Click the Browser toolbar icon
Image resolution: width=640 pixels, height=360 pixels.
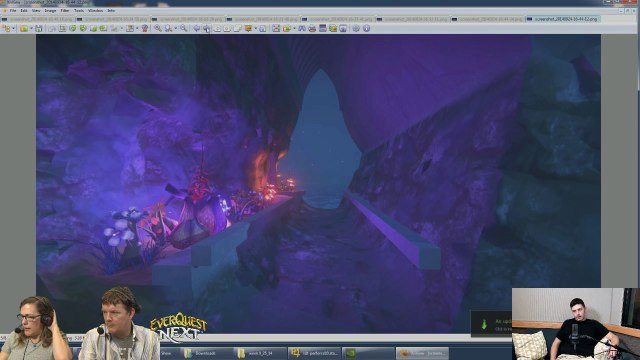pos(7,28)
